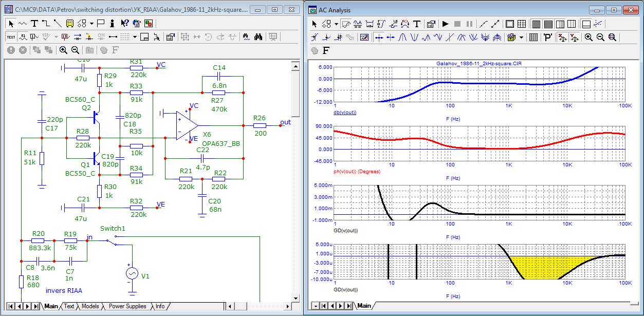Click the Help pointer icon with question mark
The width and height of the screenshot is (644, 316).
(x=125, y=23)
